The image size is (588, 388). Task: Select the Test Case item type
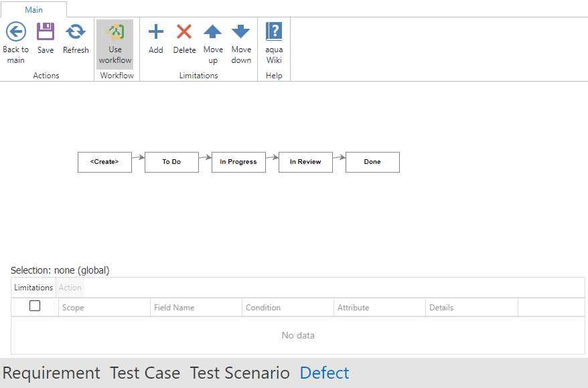(x=145, y=373)
